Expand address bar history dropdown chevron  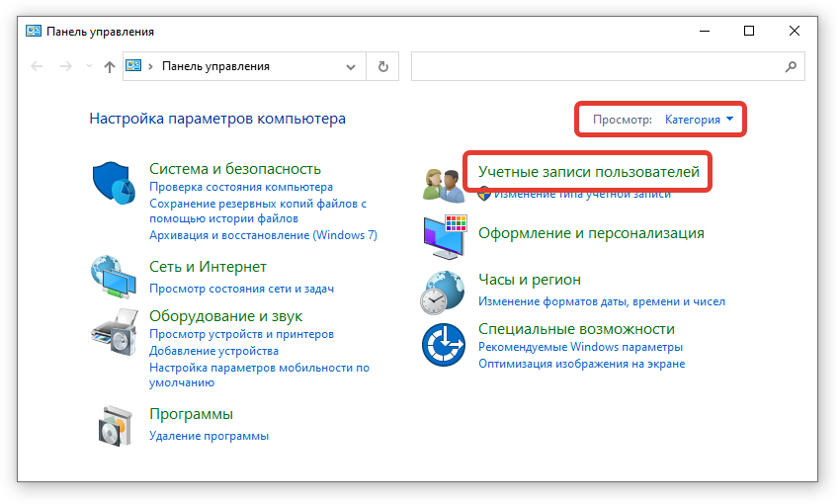point(351,67)
